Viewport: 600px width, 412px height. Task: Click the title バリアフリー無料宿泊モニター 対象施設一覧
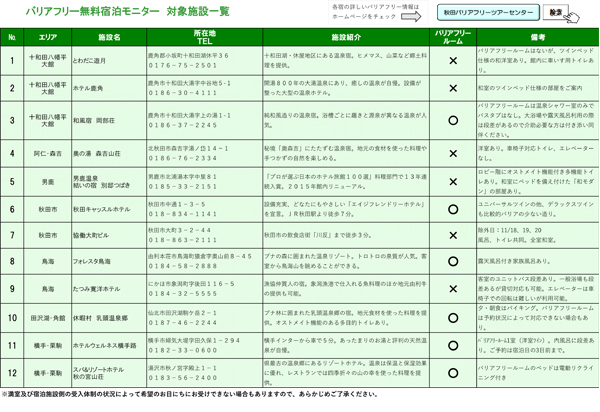point(127,11)
